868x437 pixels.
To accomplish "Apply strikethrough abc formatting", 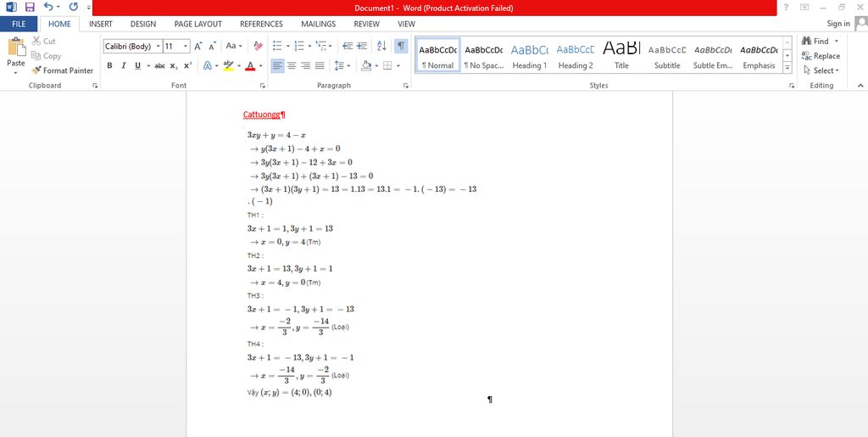I will coord(159,66).
